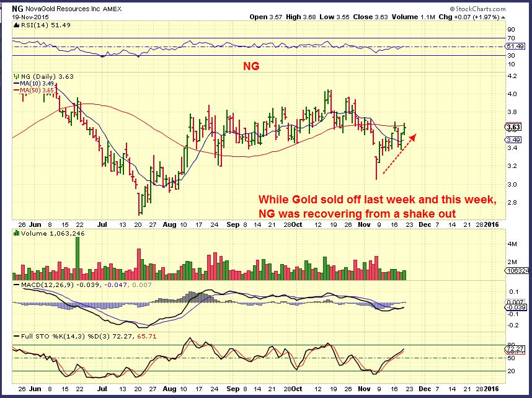The image size is (532, 398).
Task: Click the 'MA(50) 3.65' legend text
Action: point(37,91)
